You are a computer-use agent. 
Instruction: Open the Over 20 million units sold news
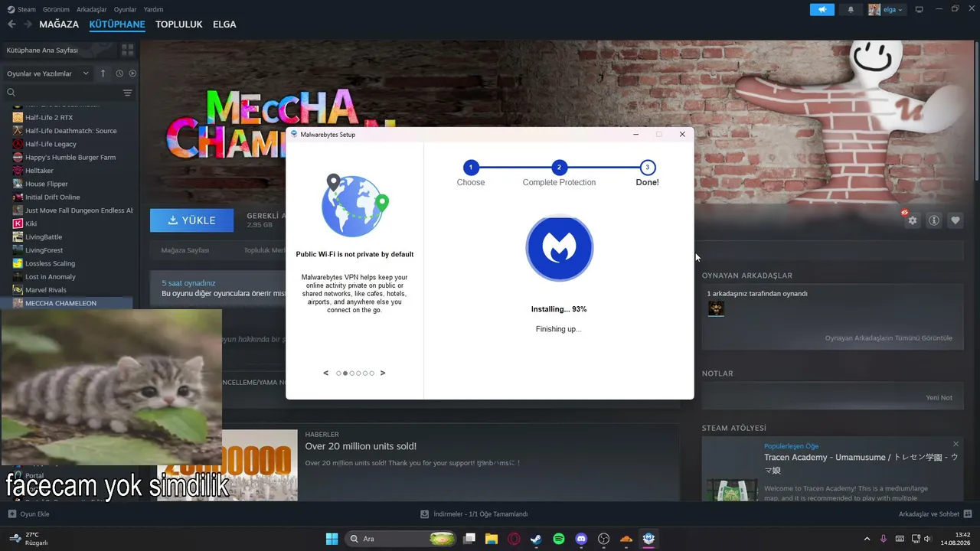pyautogui.click(x=361, y=446)
